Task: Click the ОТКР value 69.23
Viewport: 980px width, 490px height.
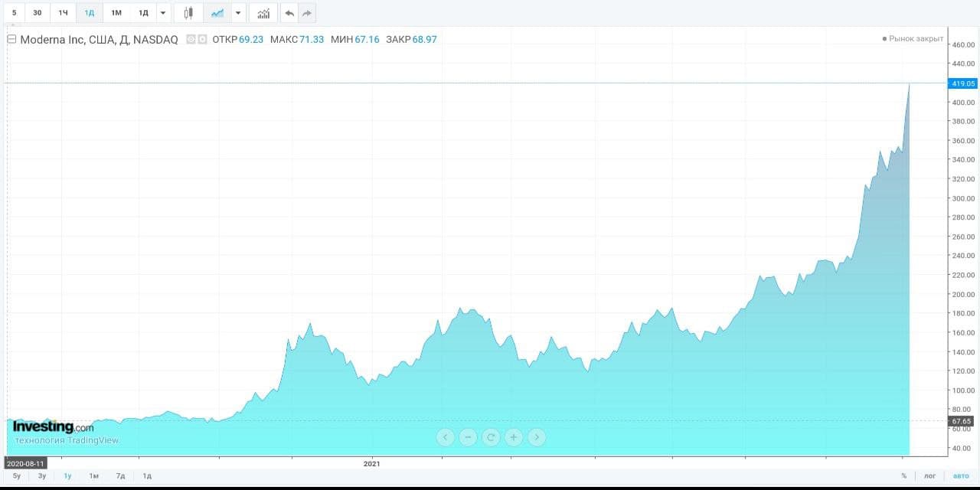Action: [251, 39]
